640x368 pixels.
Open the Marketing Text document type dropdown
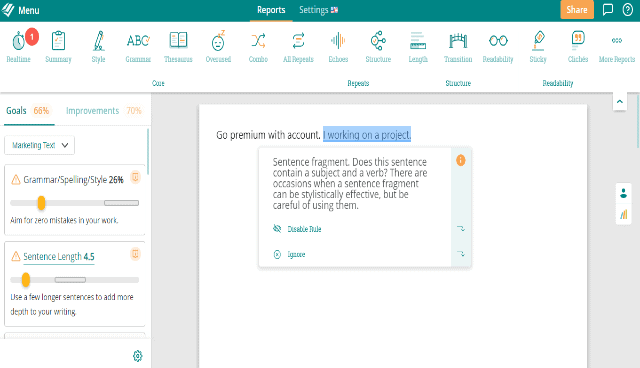pos(40,145)
